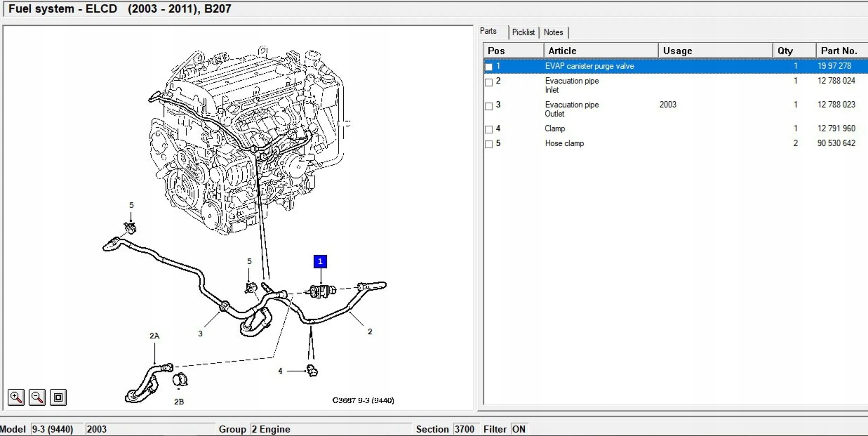The height and width of the screenshot is (436, 868).
Task: Click the Section field showing 3700
Action: coord(467,429)
